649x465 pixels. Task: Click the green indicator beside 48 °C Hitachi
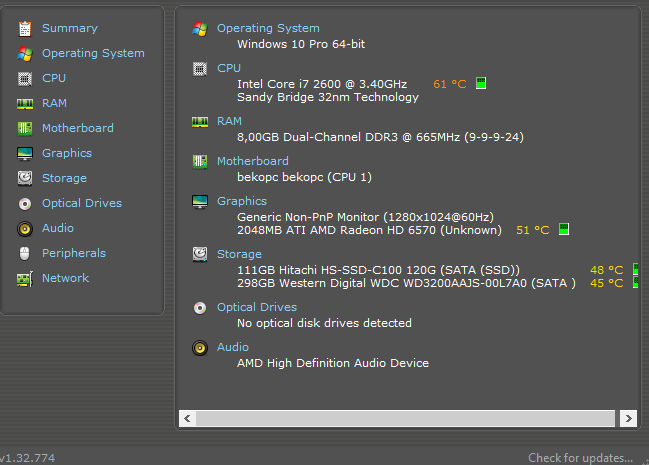click(x=636, y=269)
